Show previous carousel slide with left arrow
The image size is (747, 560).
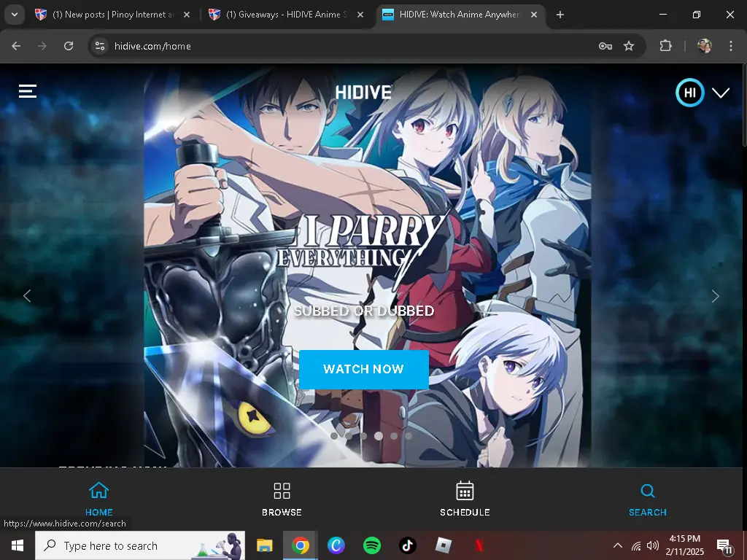pos(27,296)
